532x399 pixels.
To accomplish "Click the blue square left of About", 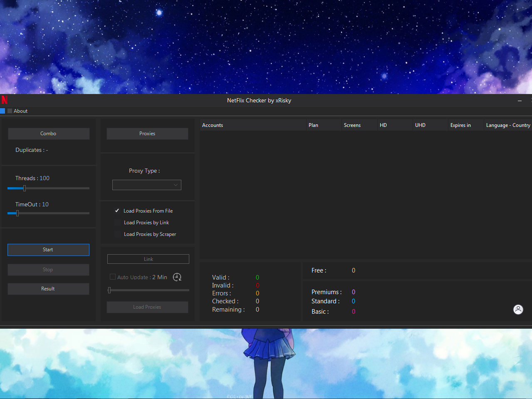I will pos(2,111).
